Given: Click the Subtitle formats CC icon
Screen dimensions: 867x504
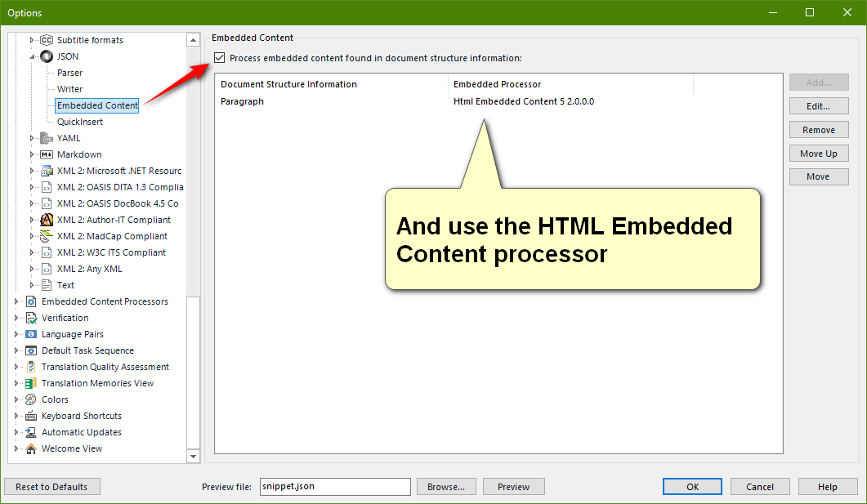Looking at the screenshot, I should point(47,40).
